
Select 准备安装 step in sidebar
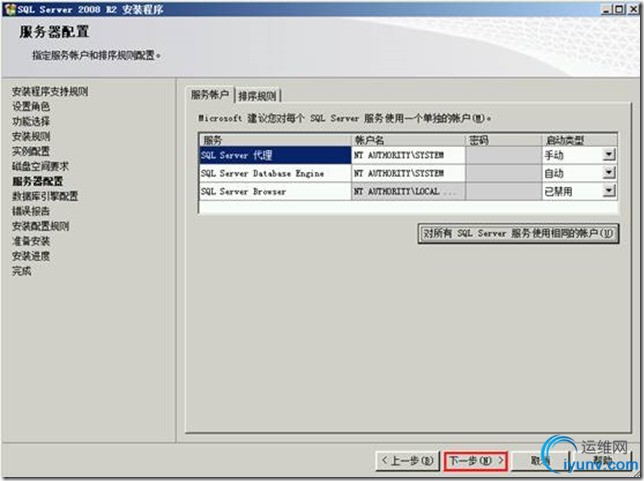pos(31,241)
